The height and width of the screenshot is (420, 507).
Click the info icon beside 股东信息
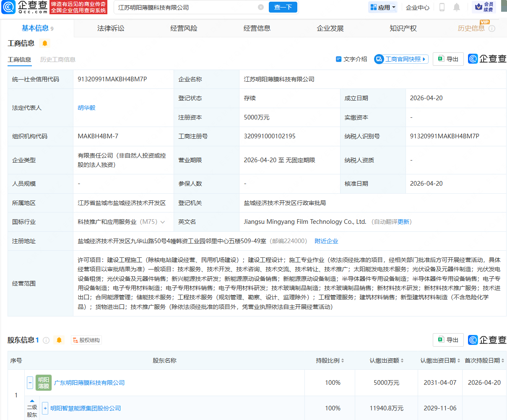pos(46,340)
